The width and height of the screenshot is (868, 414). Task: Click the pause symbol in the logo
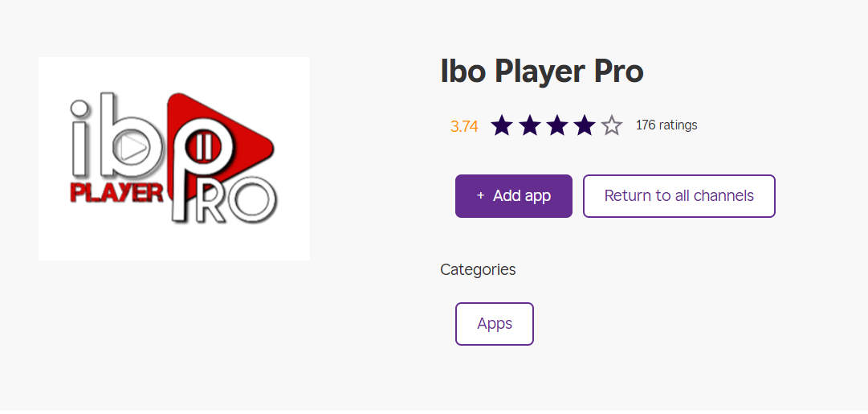[203, 150]
